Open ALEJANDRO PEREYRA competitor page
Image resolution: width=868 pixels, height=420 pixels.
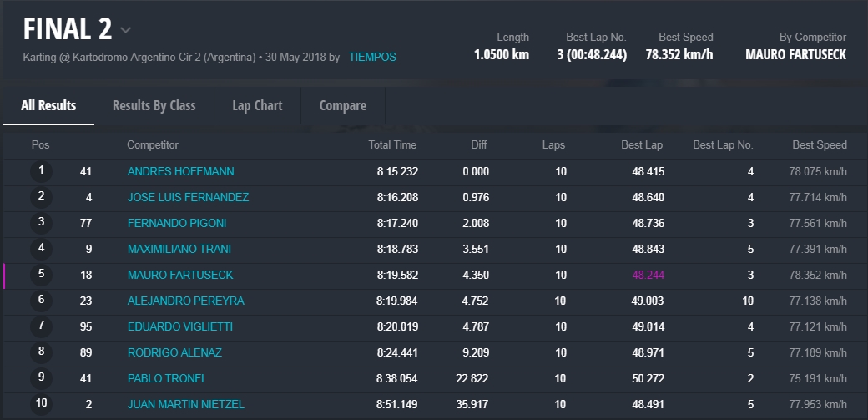click(185, 301)
